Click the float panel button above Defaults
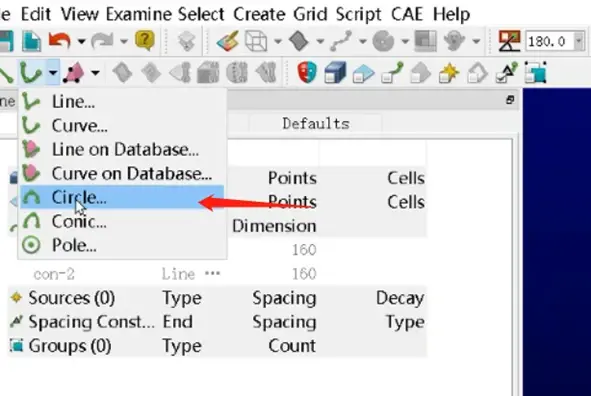The width and height of the screenshot is (591, 396). pos(510,100)
